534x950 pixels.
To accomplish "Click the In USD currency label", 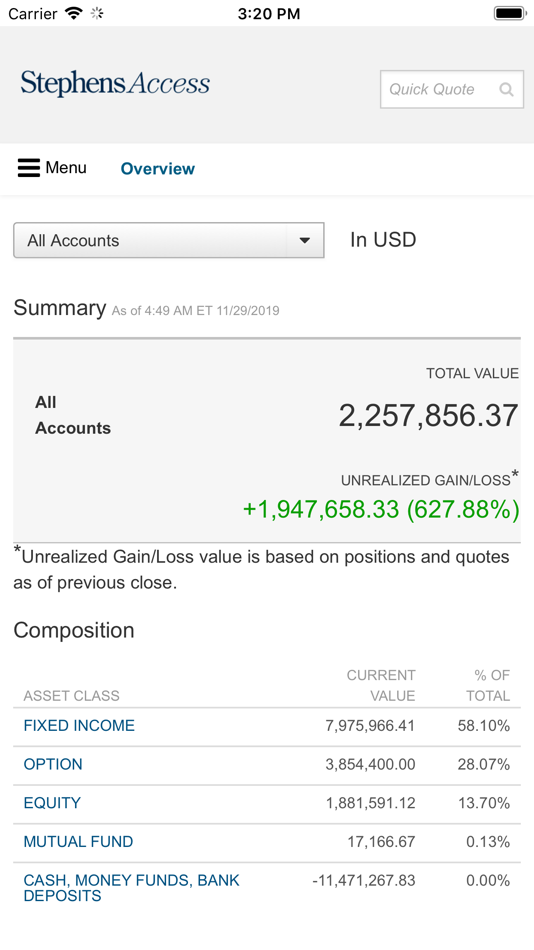I will [x=383, y=240].
